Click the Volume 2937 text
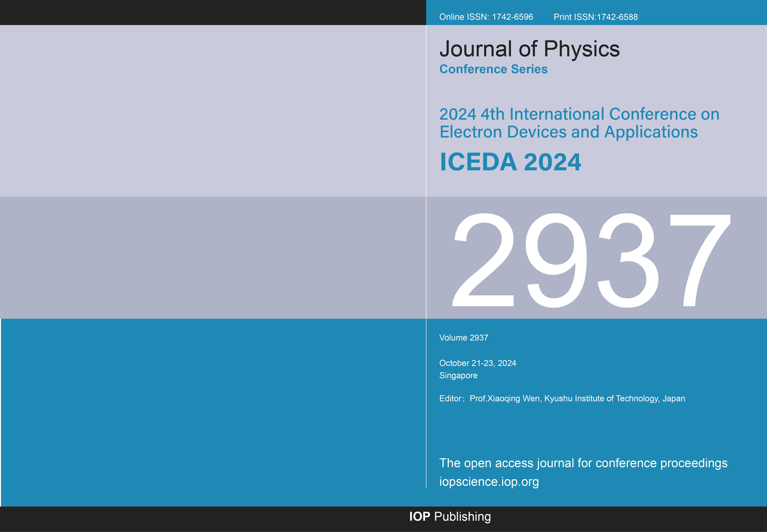This screenshot has height=532, width=767. coord(464,338)
